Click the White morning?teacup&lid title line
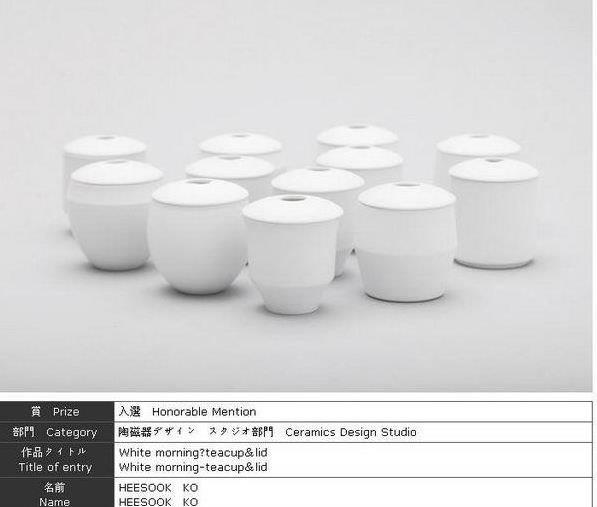Image resolution: width=597 pixels, height=507 pixels. coord(193,453)
